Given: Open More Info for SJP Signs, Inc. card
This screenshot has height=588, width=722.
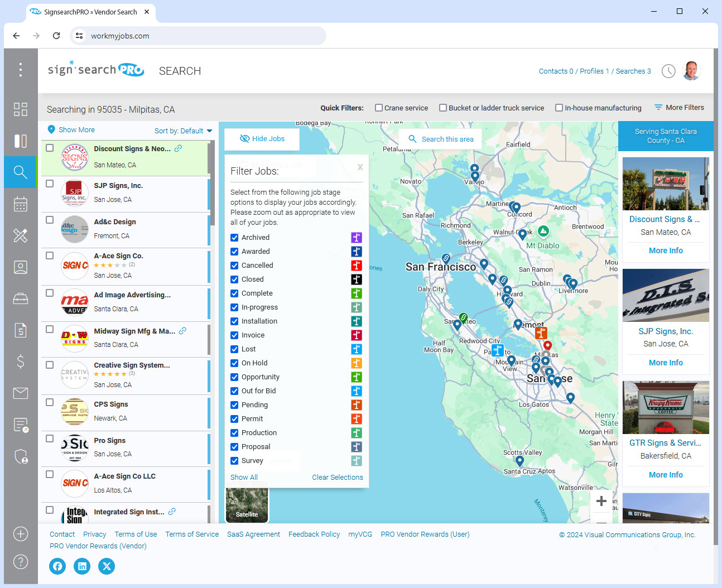Looking at the screenshot, I should 666,363.
